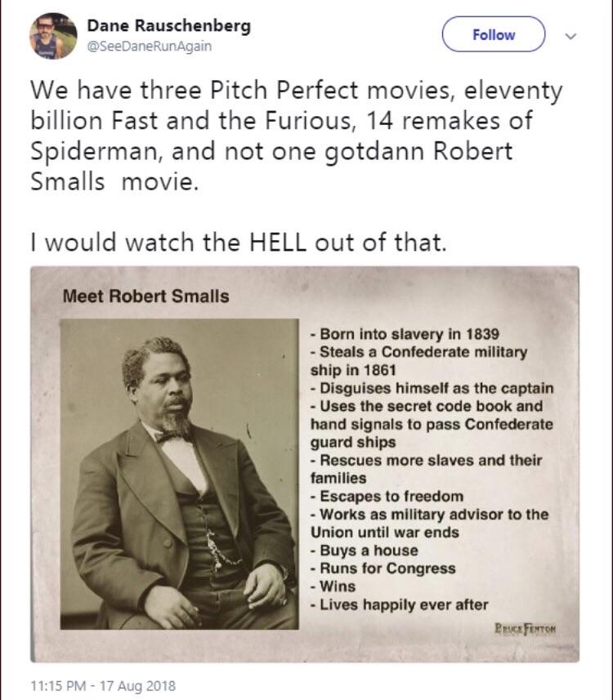Click 'Born into slavery in 1839' bullet
The height and width of the screenshot is (700, 613).
[x=405, y=334]
